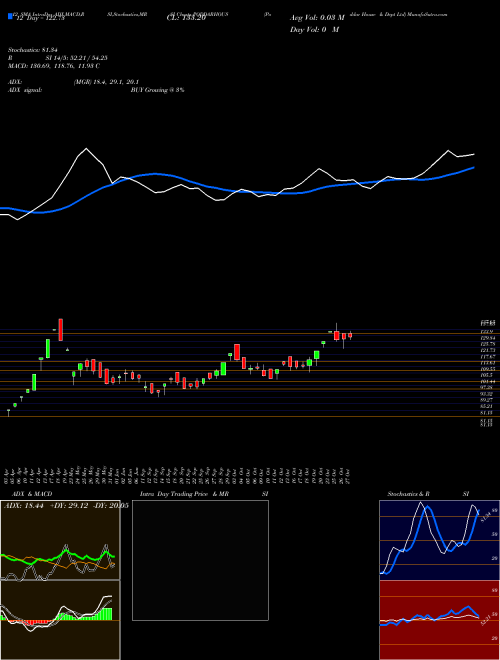Click the peak of the white line in main chart
This screenshot has height=660, width=500.
[x=86, y=148]
